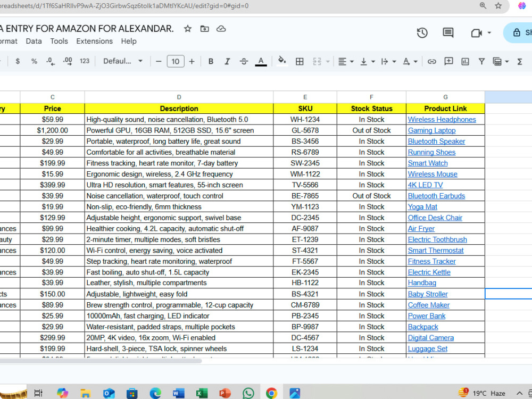Screen dimensions: 532x399
Task: Open the Office Desk Chair link
Action: coord(435,218)
